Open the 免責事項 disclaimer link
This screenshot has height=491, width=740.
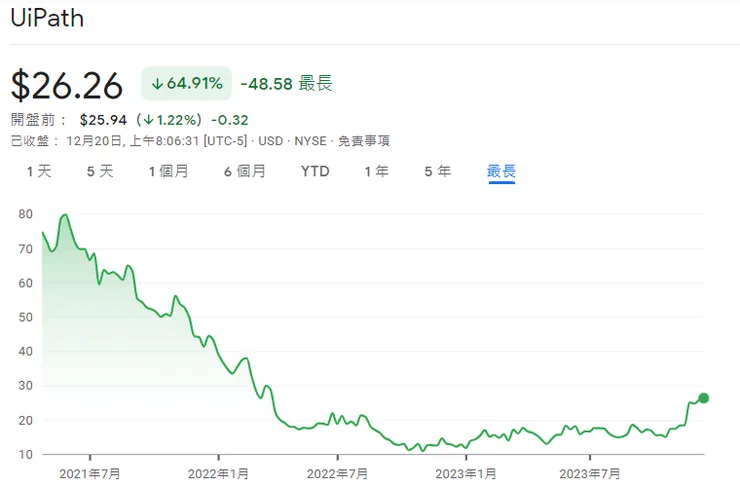pos(364,141)
